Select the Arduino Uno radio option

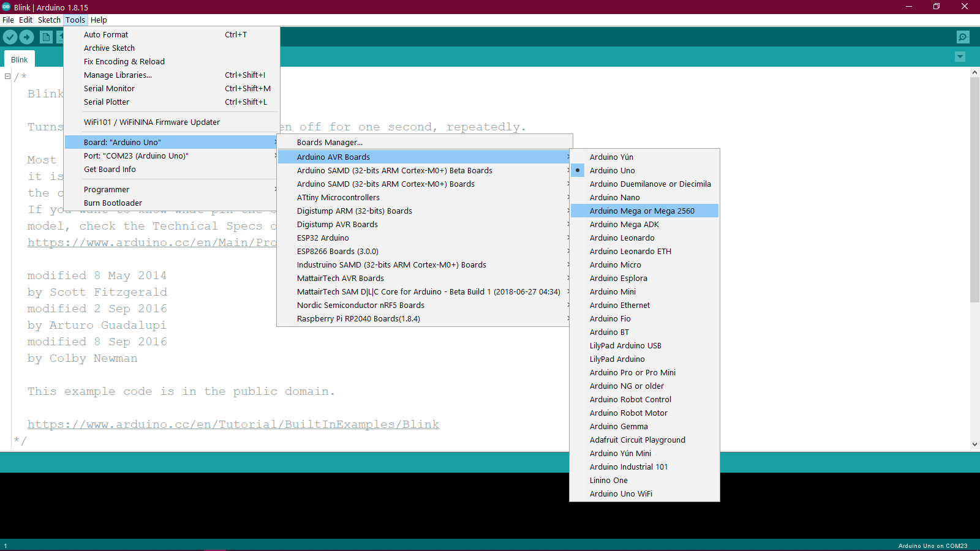645,170
